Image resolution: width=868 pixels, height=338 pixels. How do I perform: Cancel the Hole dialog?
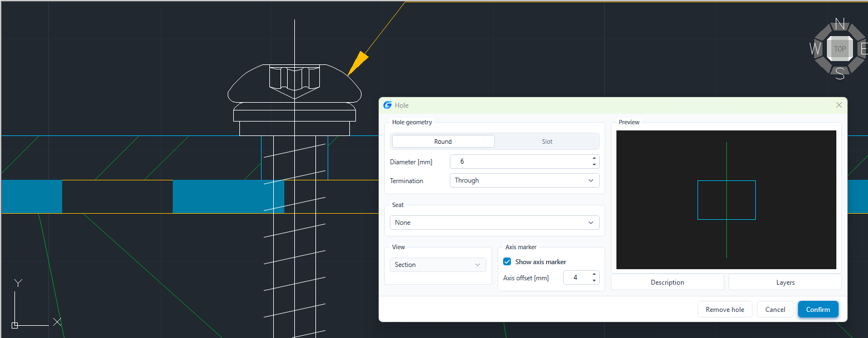pyautogui.click(x=775, y=310)
